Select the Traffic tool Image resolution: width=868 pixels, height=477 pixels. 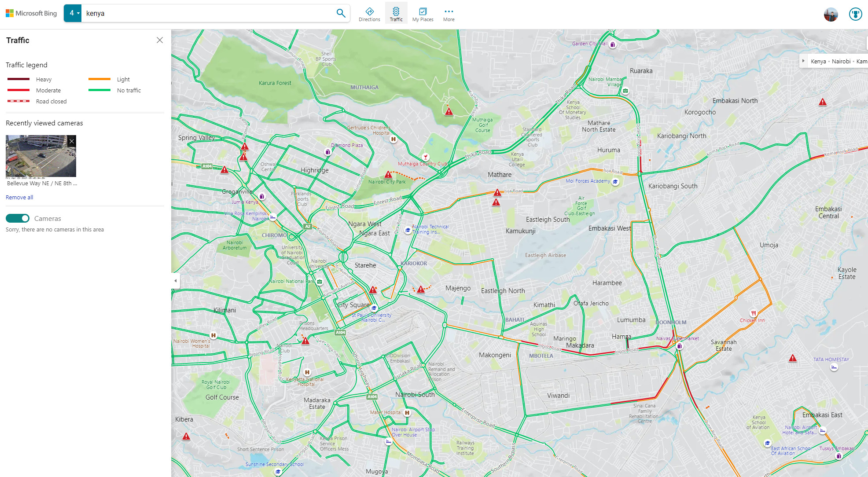pyautogui.click(x=396, y=13)
